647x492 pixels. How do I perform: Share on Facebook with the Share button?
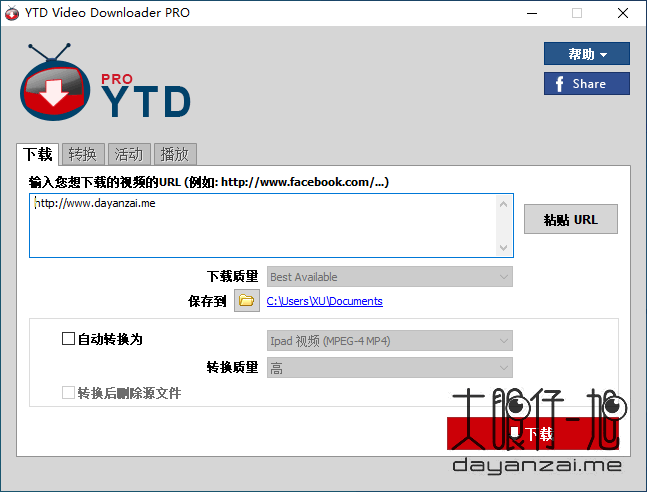click(586, 84)
